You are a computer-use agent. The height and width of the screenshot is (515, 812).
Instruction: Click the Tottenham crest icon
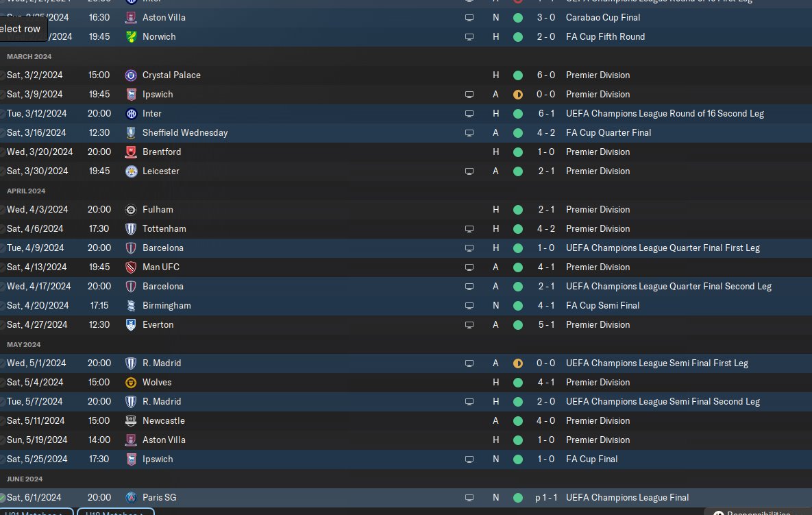(x=131, y=229)
